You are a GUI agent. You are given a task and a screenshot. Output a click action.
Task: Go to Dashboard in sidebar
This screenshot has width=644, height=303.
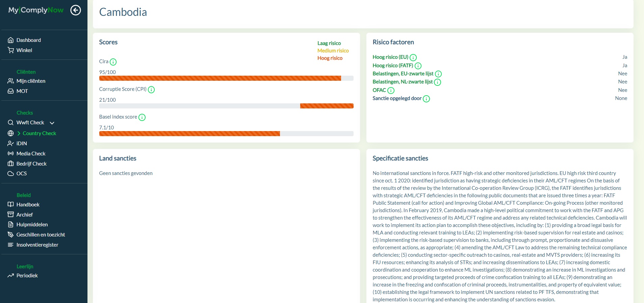point(28,40)
